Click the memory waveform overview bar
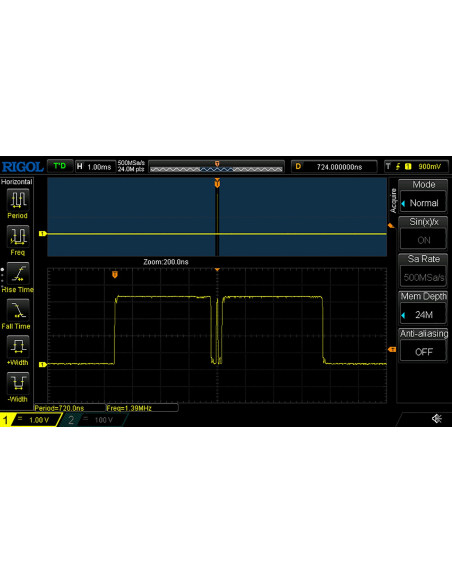 click(x=216, y=166)
